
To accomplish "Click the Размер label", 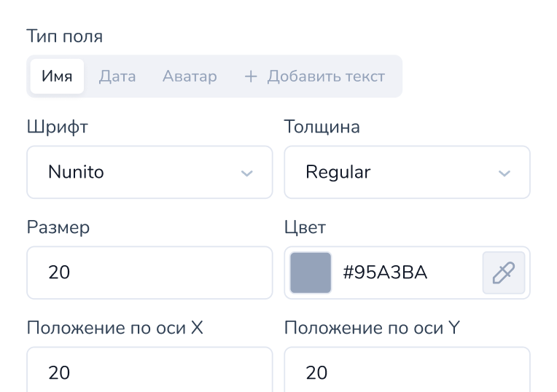I will point(58,227).
